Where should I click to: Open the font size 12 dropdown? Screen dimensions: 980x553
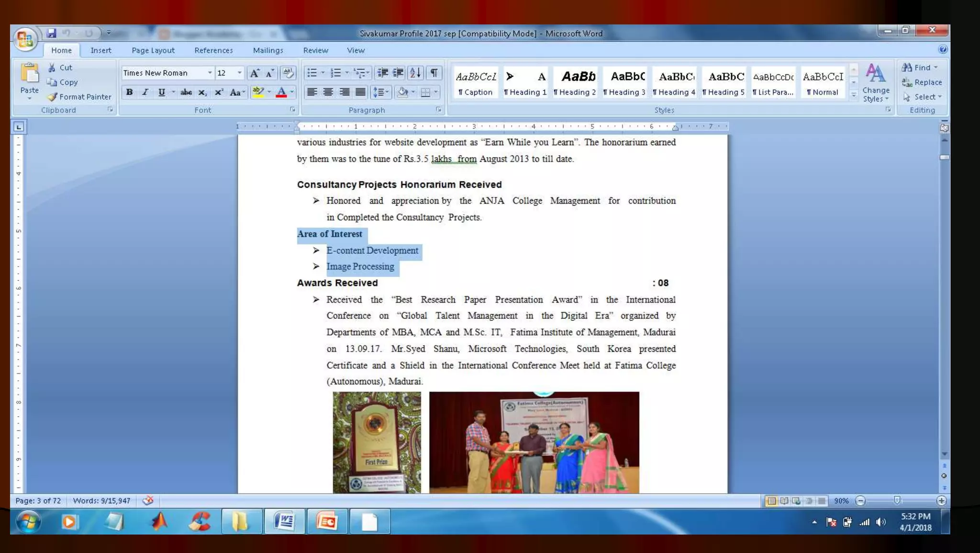240,73
